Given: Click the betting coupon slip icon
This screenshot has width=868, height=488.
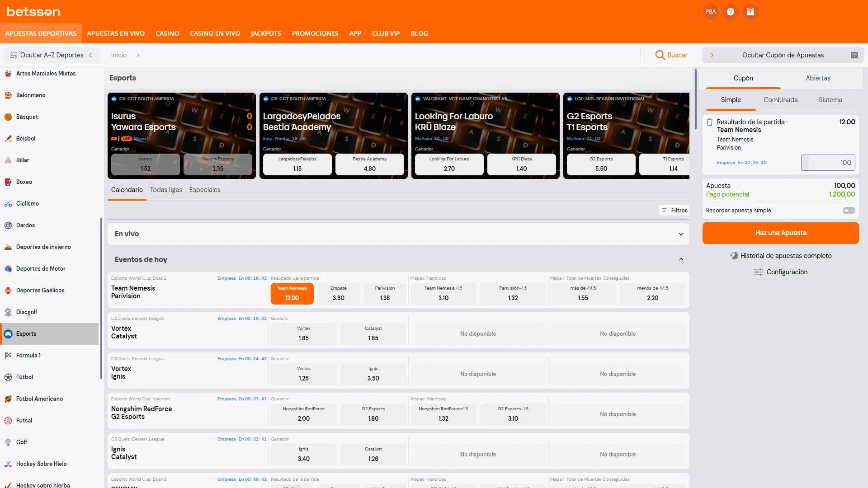Looking at the screenshot, I should point(854,55).
